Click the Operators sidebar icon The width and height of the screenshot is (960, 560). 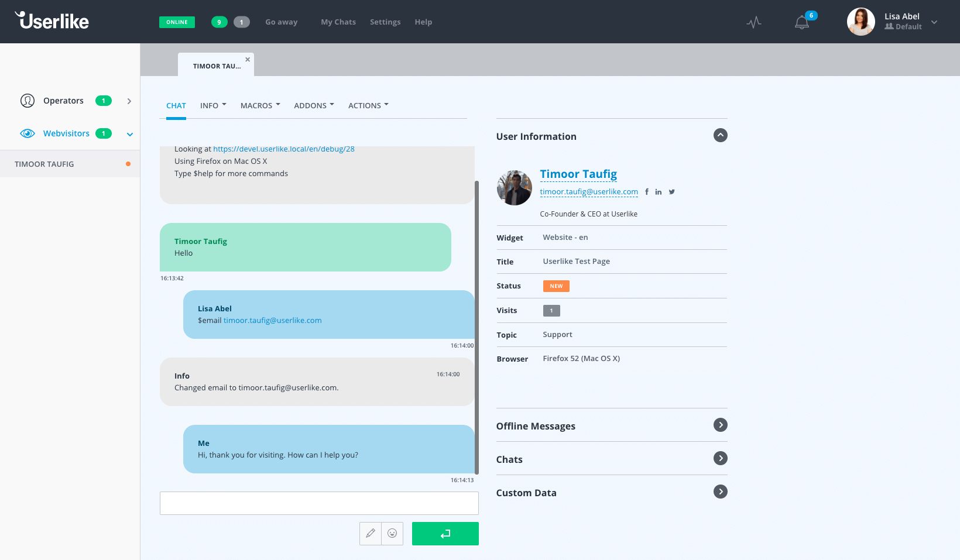28,101
